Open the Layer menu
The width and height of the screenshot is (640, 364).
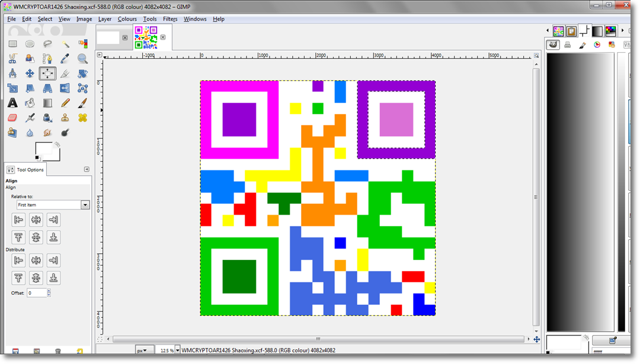(x=105, y=19)
